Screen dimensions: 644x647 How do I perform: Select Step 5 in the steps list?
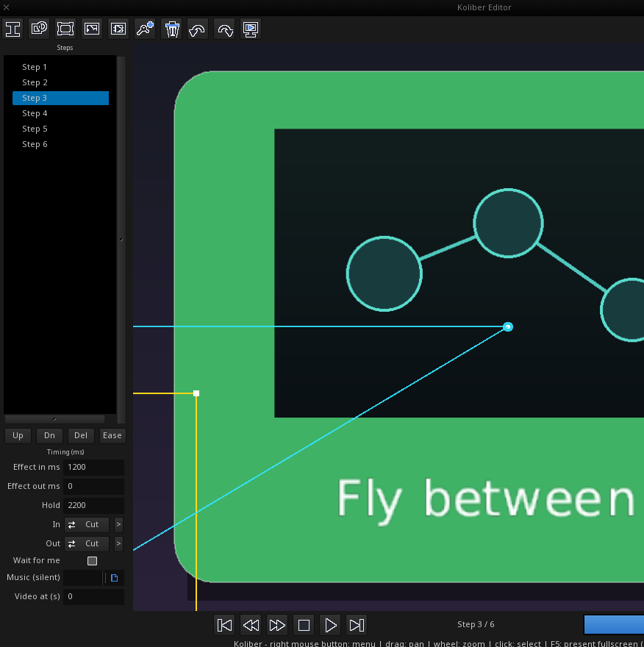60,129
